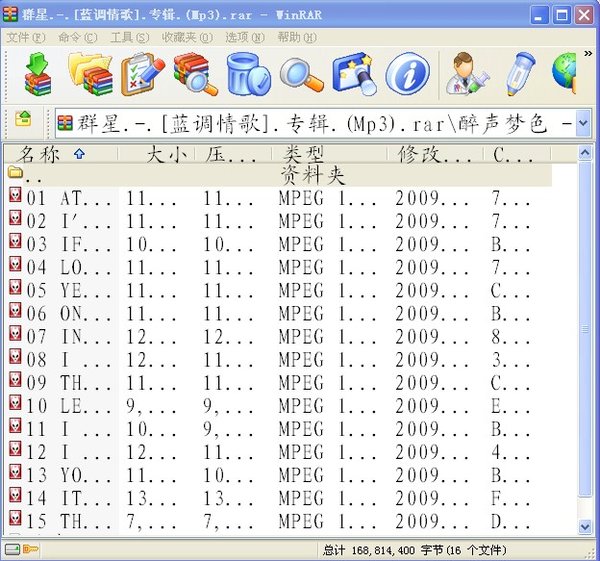Click the Virus scan doctor icon

(467, 74)
